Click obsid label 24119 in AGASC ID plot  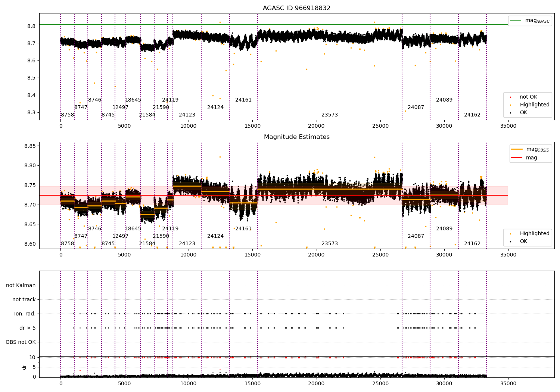pos(170,100)
